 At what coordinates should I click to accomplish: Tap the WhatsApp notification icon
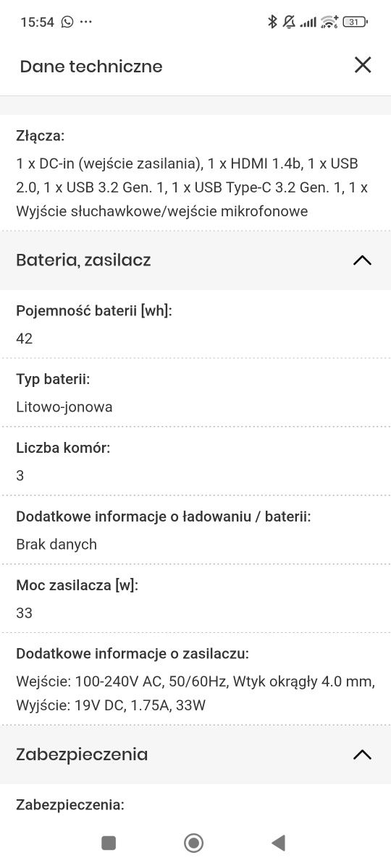pos(67,22)
